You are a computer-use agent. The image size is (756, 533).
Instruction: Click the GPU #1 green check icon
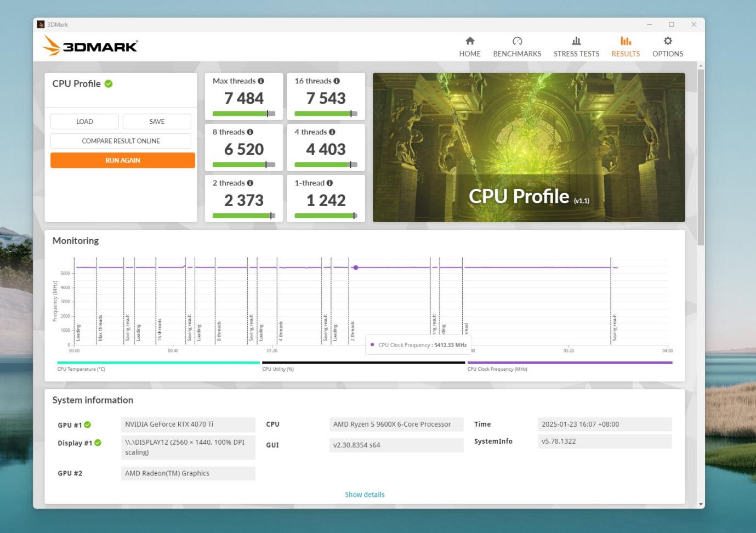pyautogui.click(x=88, y=425)
